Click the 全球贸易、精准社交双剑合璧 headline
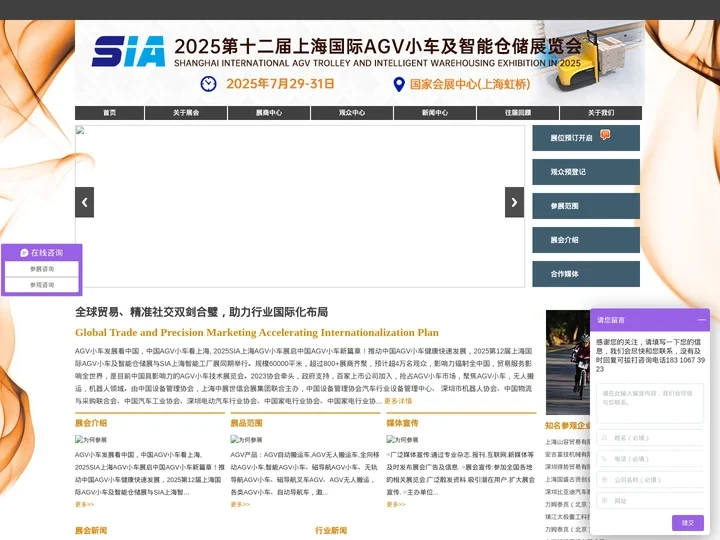The image size is (720, 540). 201,312
